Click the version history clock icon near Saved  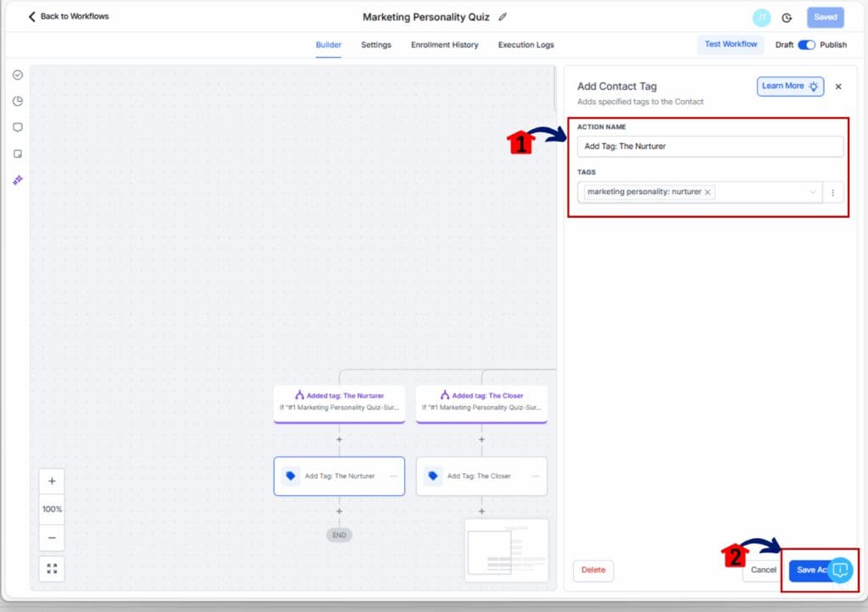pyautogui.click(x=788, y=17)
